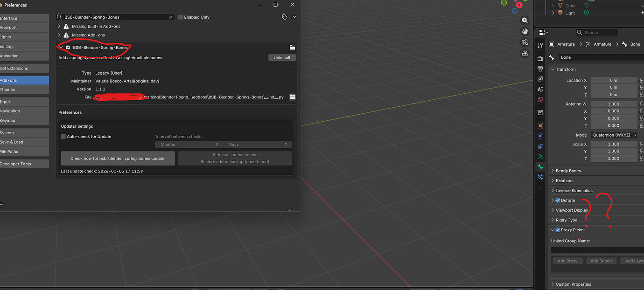Open the Object Constraints properties tab
644x290 pixels.
click(x=540, y=146)
